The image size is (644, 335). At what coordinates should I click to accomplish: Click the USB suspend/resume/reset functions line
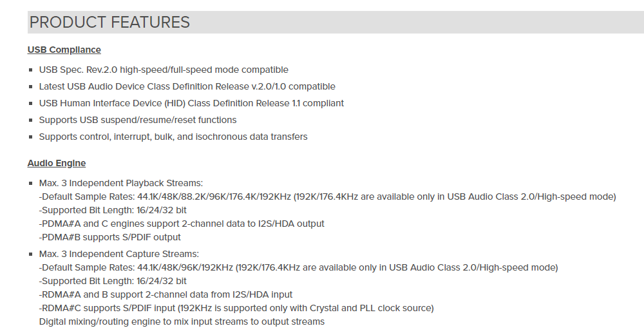point(138,120)
